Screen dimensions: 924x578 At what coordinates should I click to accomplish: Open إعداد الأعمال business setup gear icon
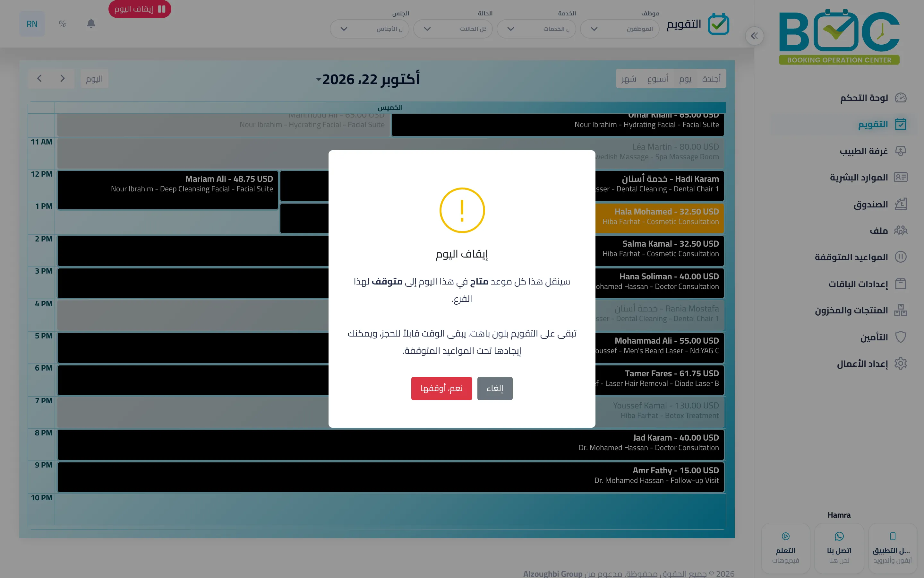(x=900, y=363)
